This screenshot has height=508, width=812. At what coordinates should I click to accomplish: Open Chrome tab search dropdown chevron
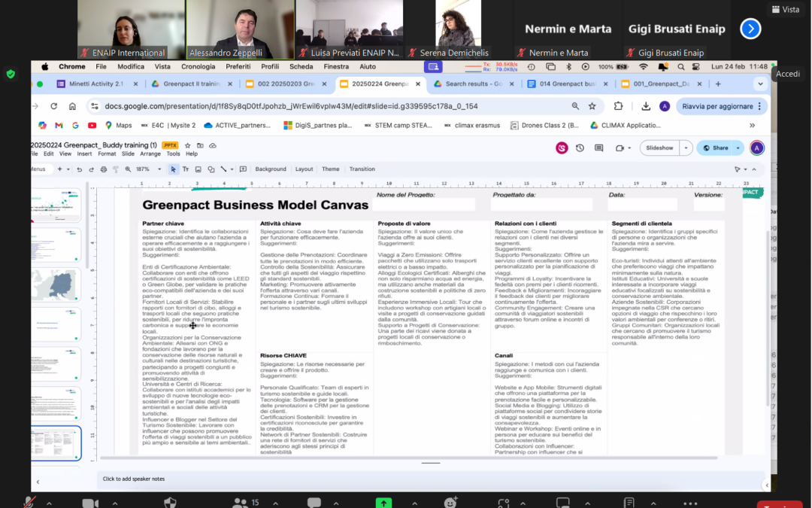(760, 84)
